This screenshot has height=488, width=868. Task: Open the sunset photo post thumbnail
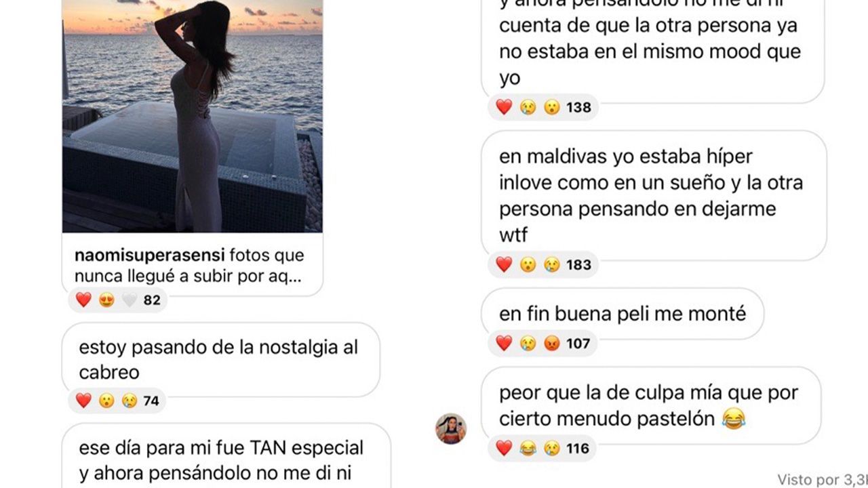193,116
